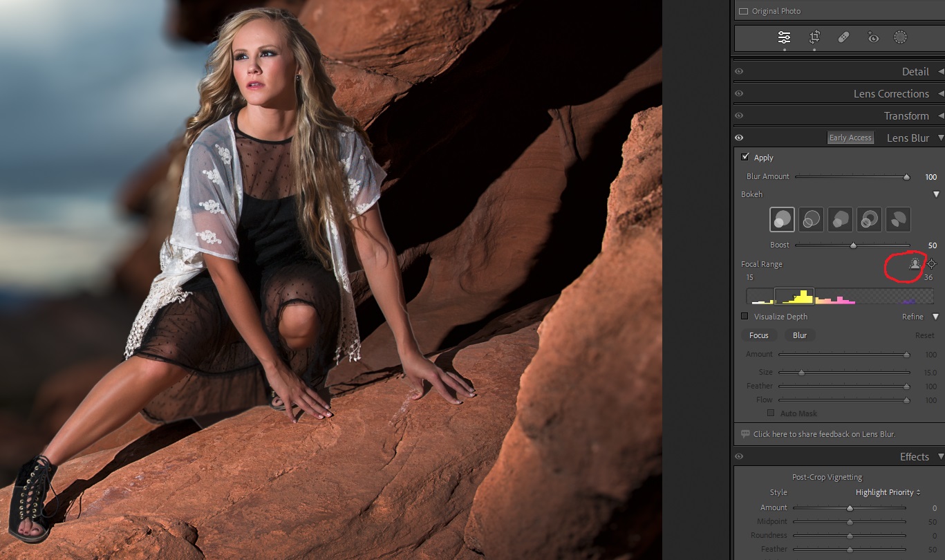This screenshot has width=945, height=560.
Task: Select the Focus brush tab
Action: [x=758, y=335]
